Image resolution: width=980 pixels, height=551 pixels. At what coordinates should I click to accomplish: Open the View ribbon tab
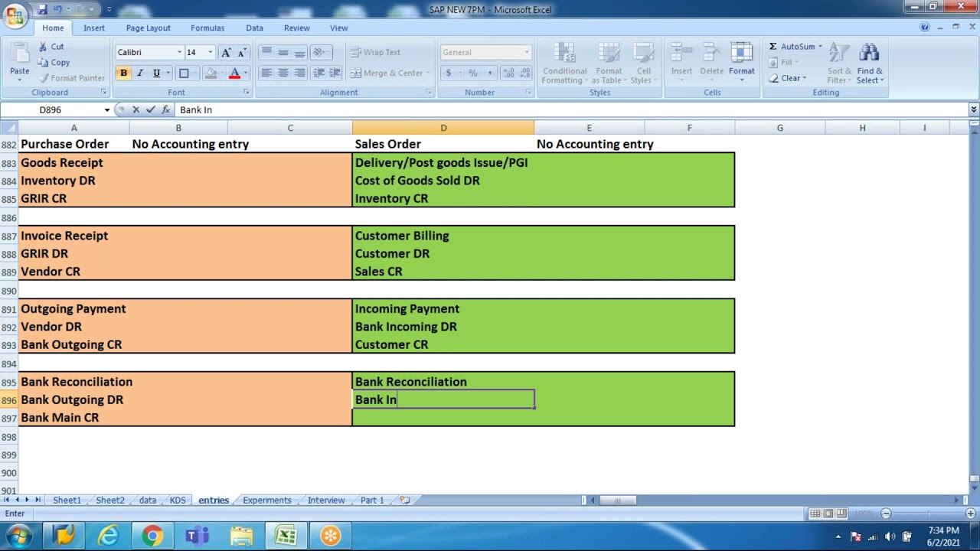(338, 28)
